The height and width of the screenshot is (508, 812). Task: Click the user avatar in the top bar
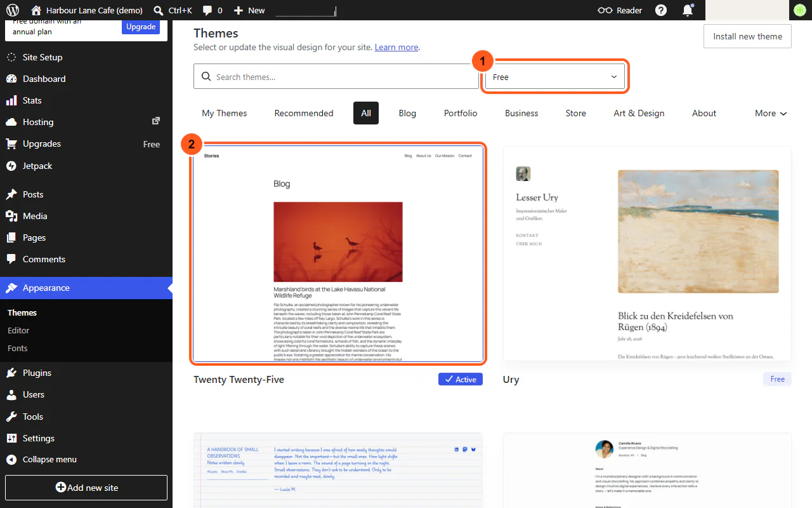799,10
